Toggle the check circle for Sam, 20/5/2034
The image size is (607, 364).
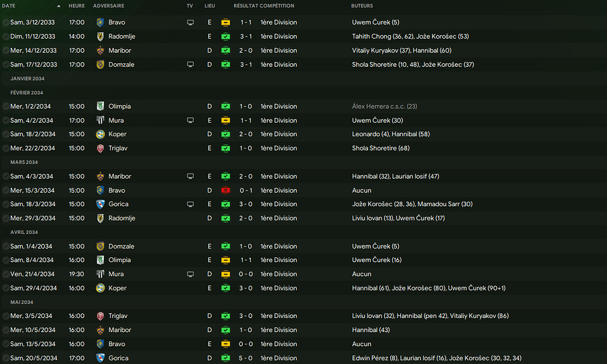pos(6,358)
